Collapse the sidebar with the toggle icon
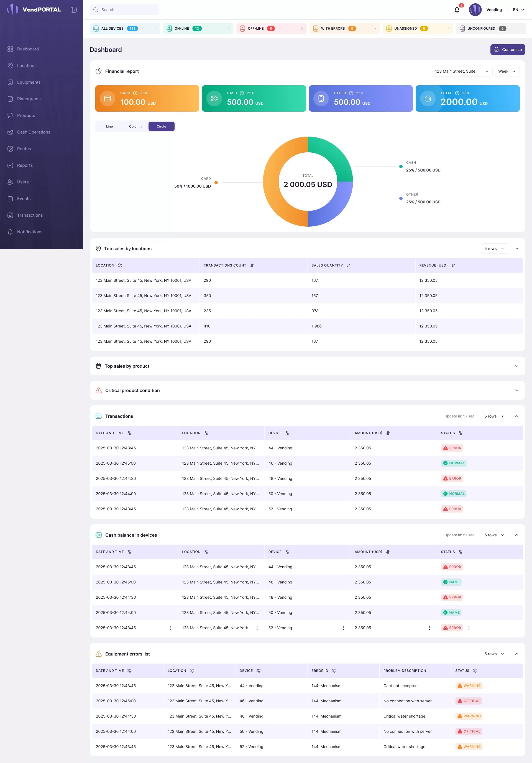 tap(74, 10)
